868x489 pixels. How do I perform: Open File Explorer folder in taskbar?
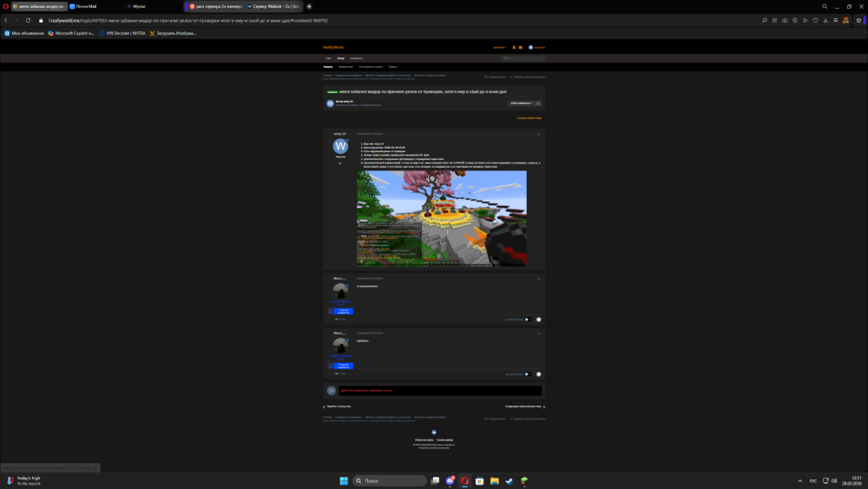pos(495,480)
